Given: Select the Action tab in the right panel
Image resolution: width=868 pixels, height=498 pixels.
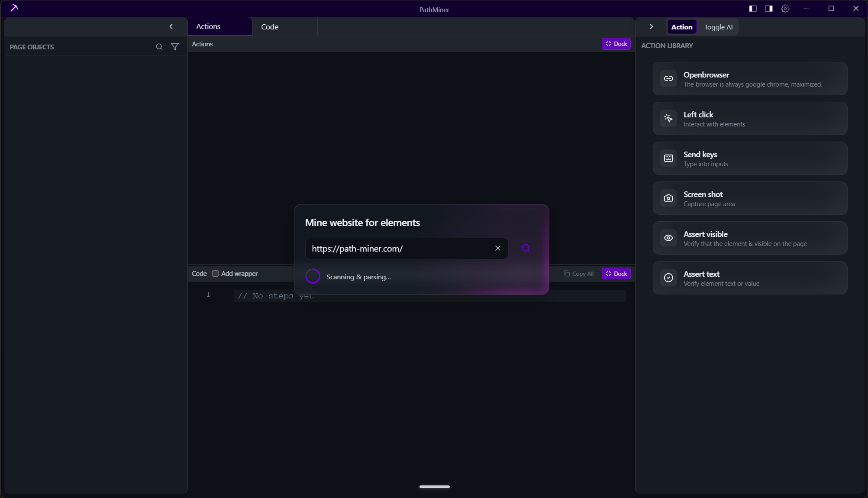Looking at the screenshot, I should (x=681, y=27).
